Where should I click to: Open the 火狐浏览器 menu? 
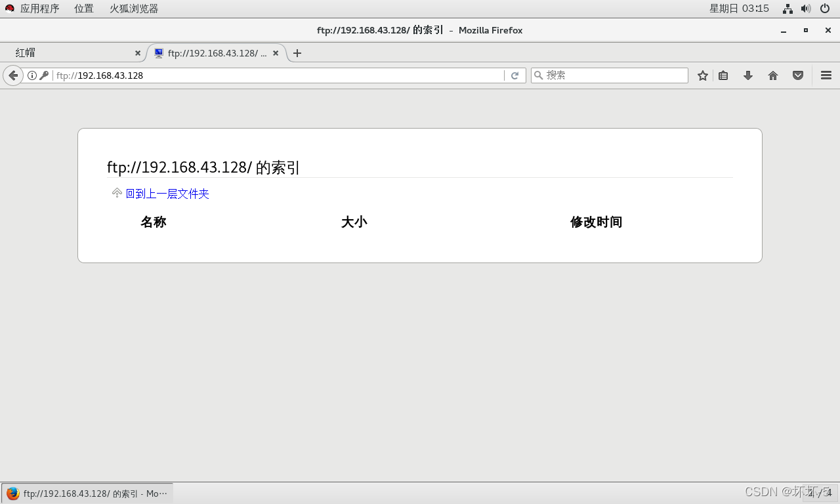click(134, 9)
